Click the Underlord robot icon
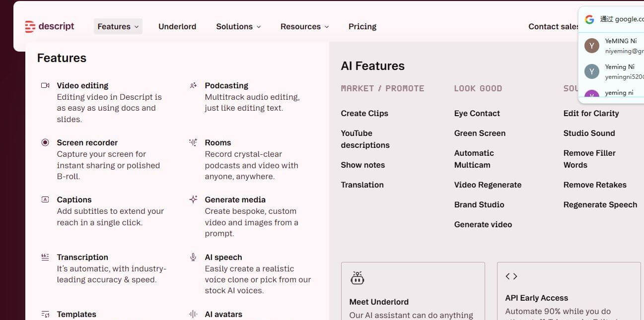644x320 pixels. click(x=358, y=278)
